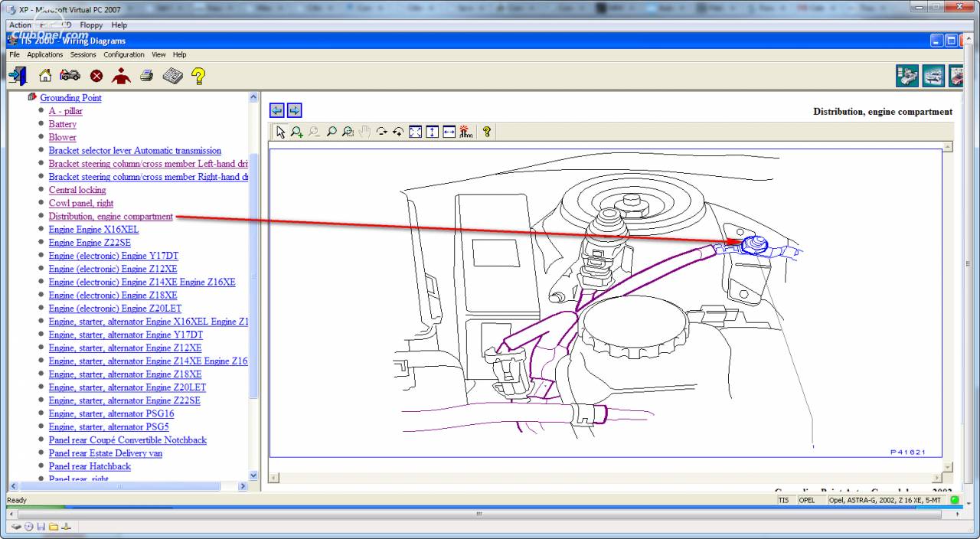This screenshot has width=980, height=539.
Task: Fit the diagram to window width
Action: tap(449, 132)
